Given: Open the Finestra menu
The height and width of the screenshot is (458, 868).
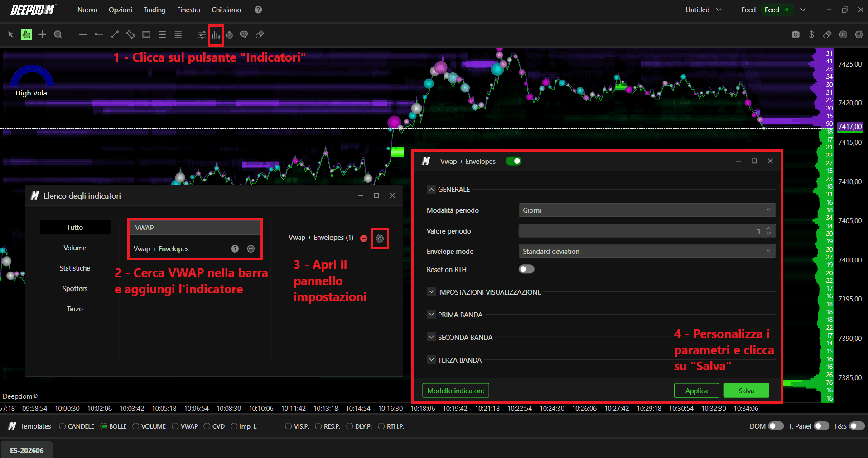Looking at the screenshot, I should pos(189,10).
